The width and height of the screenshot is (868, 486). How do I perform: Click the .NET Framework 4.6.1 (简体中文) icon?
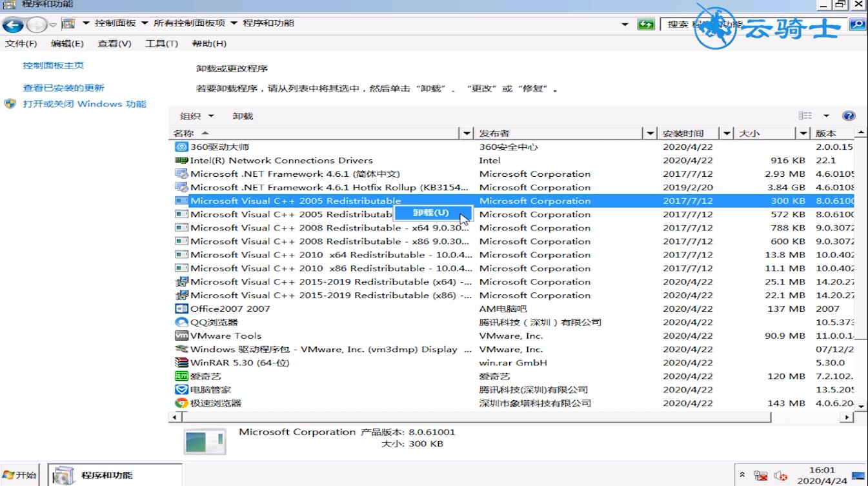(181, 174)
